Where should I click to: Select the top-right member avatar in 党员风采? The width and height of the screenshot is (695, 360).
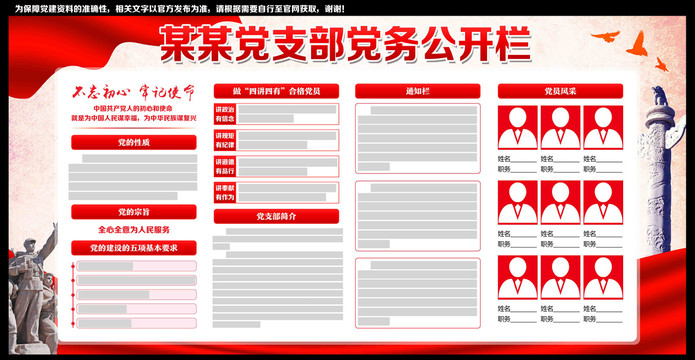point(603,127)
